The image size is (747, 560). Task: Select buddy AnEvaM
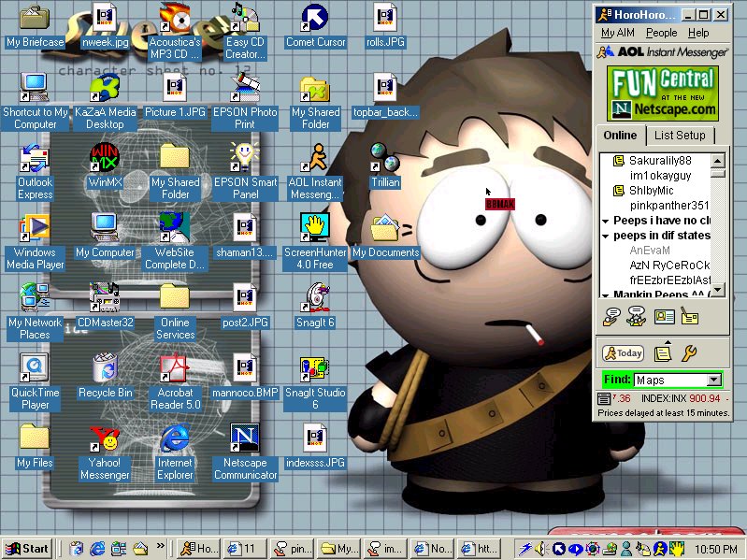pyautogui.click(x=650, y=250)
